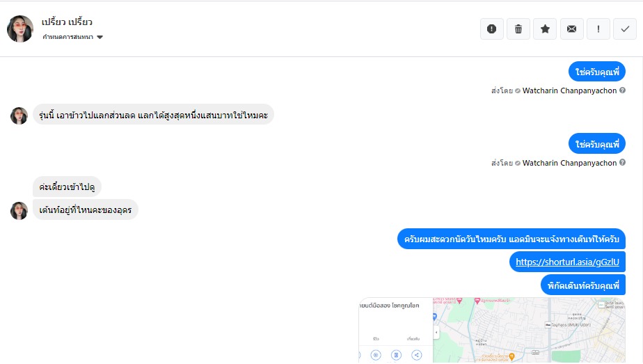Open help icon beside first Watcharin sender label
This screenshot has width=643, height=364.
622,90
